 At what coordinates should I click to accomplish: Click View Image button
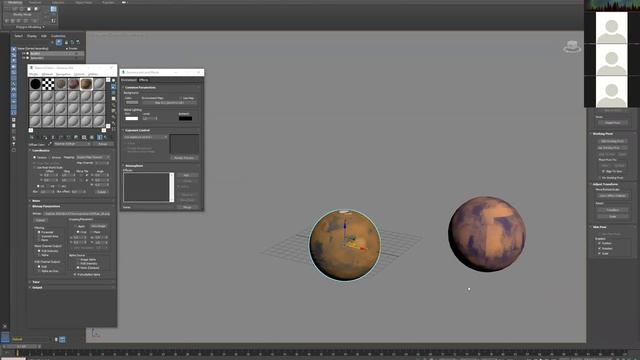point(98,226)
